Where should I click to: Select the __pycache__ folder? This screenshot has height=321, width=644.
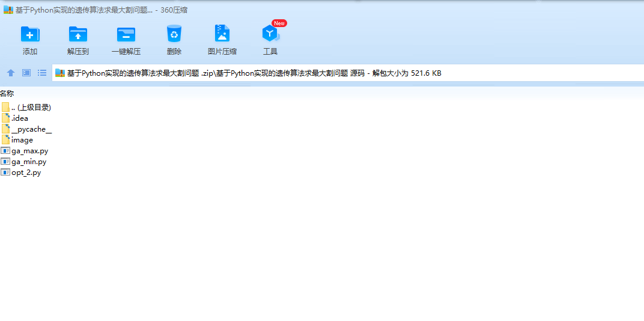point(26,129)
